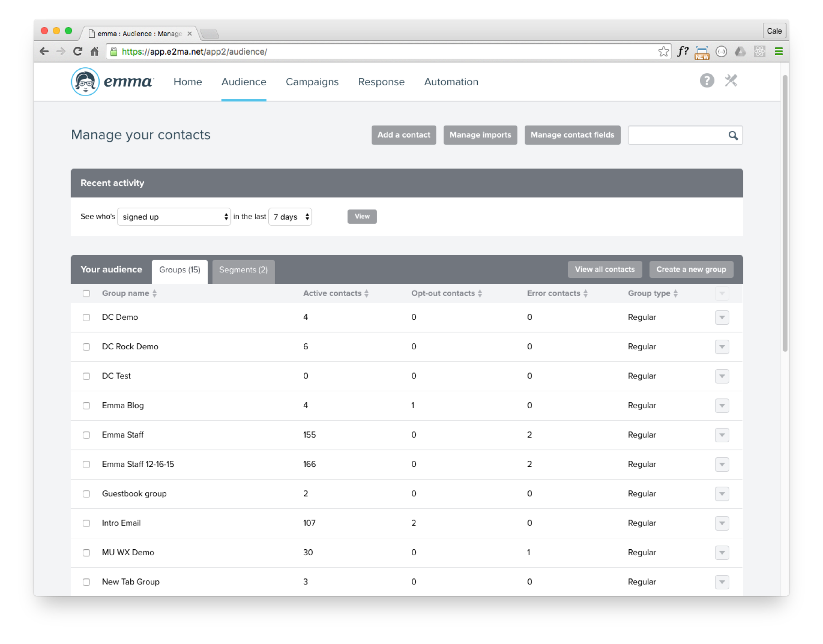Screen dimensions: 823x644
Task: Switch to the Segments (2) tab
Action: click(x=243, y=270)
